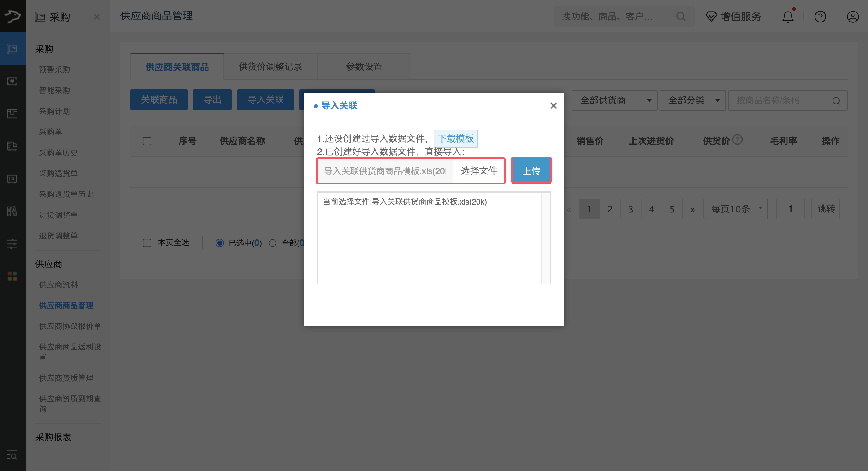Open the 参数设置 tab
Screen dimensions: 868x471
coord(363,66)
